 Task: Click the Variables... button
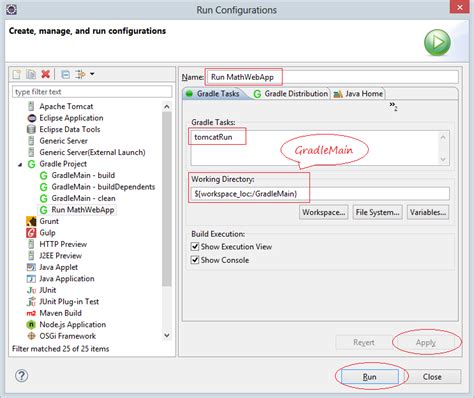428,212
